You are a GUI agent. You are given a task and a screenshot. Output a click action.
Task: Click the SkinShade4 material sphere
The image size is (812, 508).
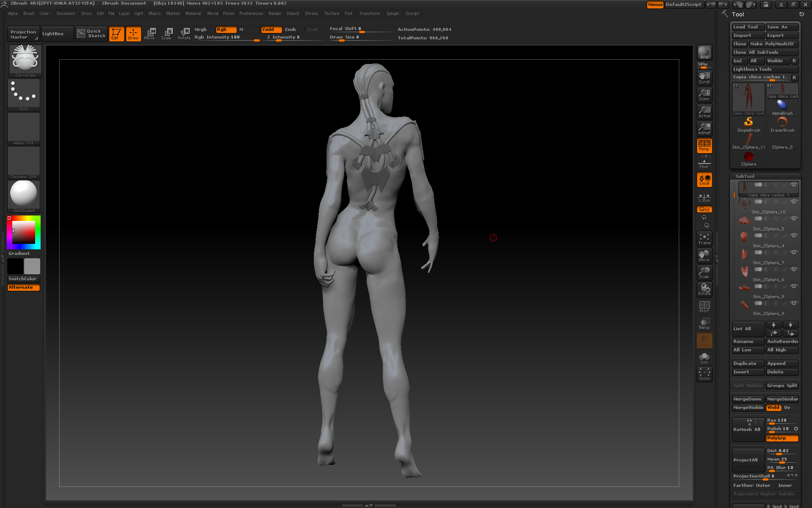point(24,194)
